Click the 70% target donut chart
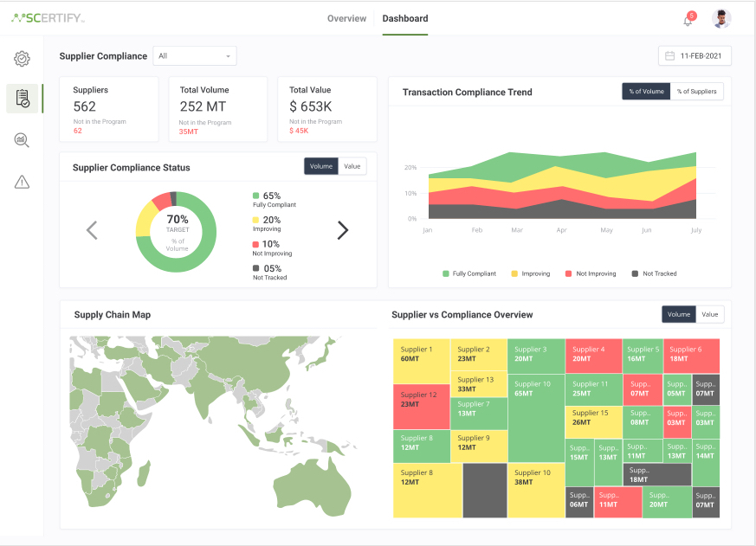The height and width of the screenshot is (546, 756). pyautogui.click(x=176, y=232)
